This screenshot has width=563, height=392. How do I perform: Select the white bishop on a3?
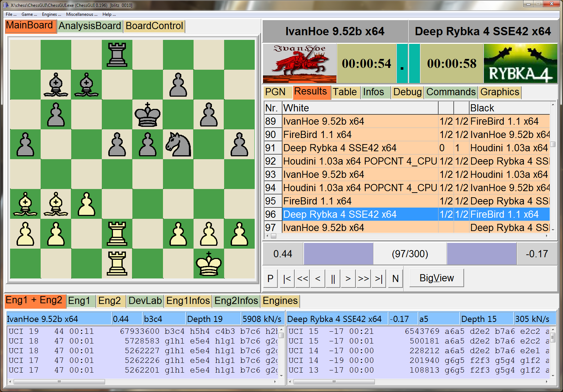coord(25,204)
